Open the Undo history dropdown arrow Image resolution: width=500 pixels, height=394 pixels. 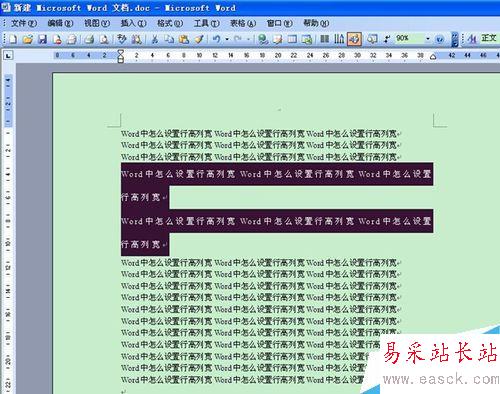tap(227, 39)
